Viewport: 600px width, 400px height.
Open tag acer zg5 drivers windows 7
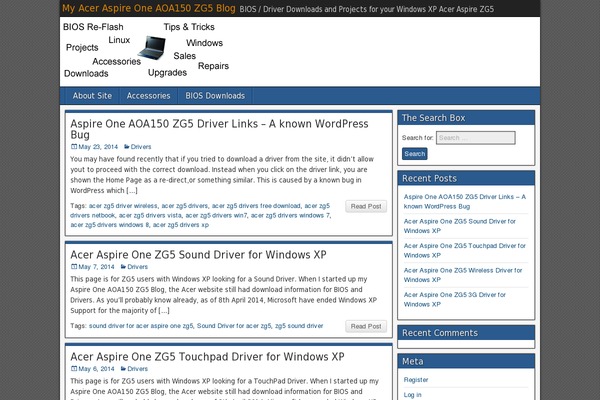click(x=290, y=215)
